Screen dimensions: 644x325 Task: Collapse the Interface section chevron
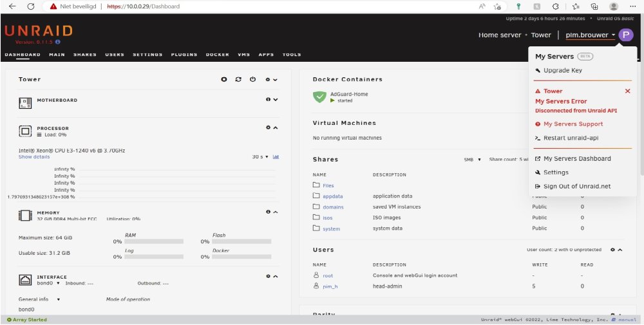(x=276, y=276)
